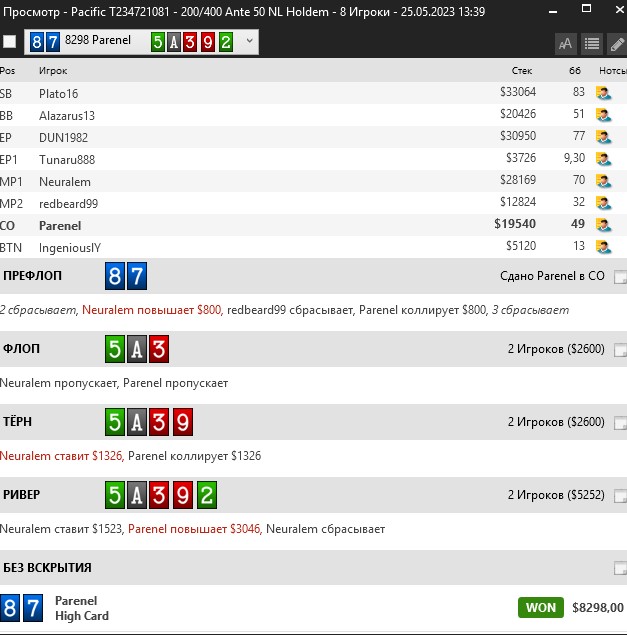Minimize the hand viewer window
This screenshot has height=635, width=627.
(553, 11)
